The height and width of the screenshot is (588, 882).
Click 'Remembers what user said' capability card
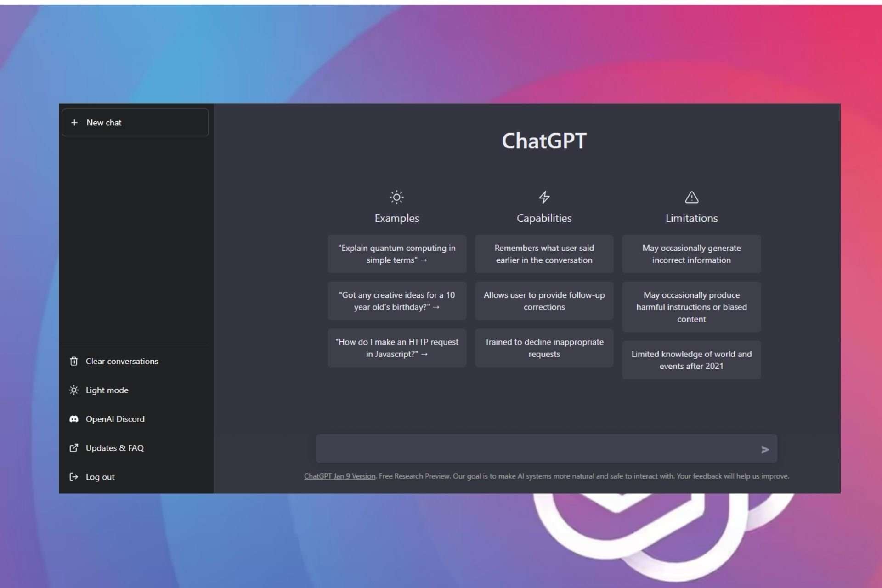(544, 254)
